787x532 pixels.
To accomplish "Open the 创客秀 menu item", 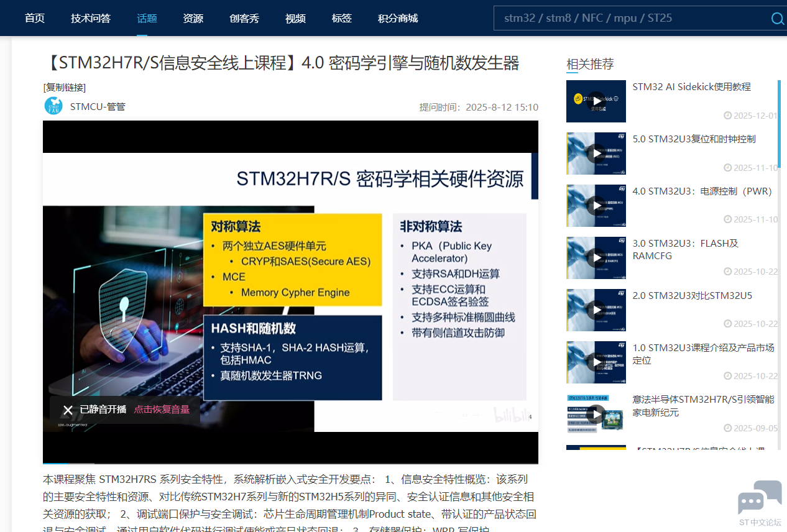I will [244, 18].
